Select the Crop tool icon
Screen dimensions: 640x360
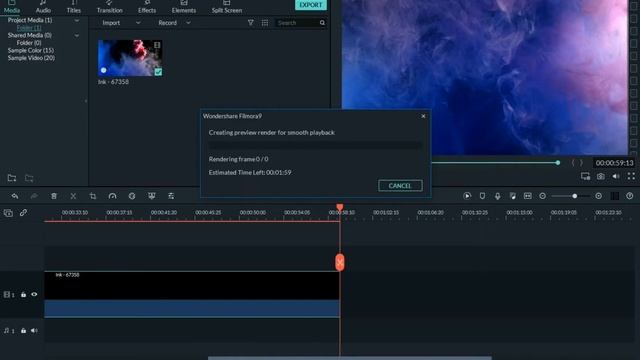(93, 196)
